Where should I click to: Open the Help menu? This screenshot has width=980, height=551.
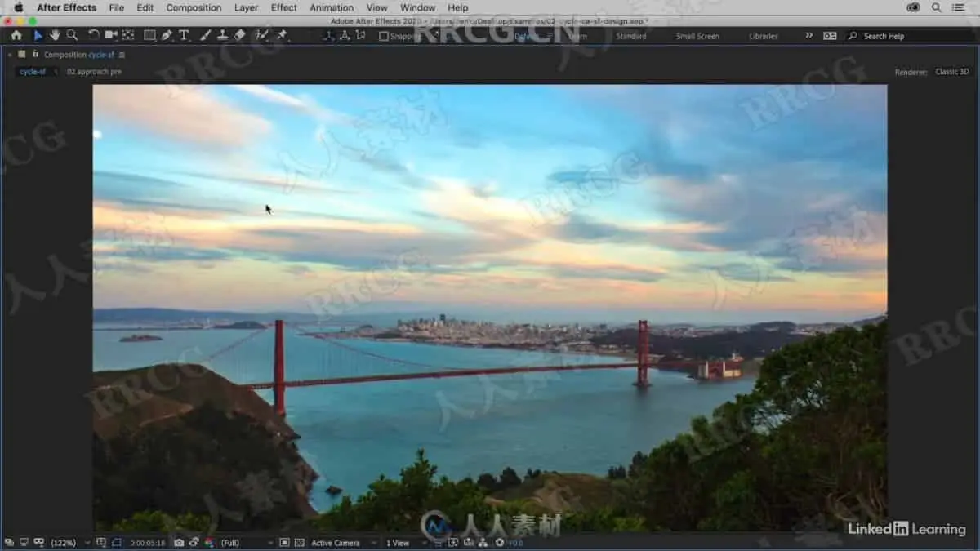458,7
